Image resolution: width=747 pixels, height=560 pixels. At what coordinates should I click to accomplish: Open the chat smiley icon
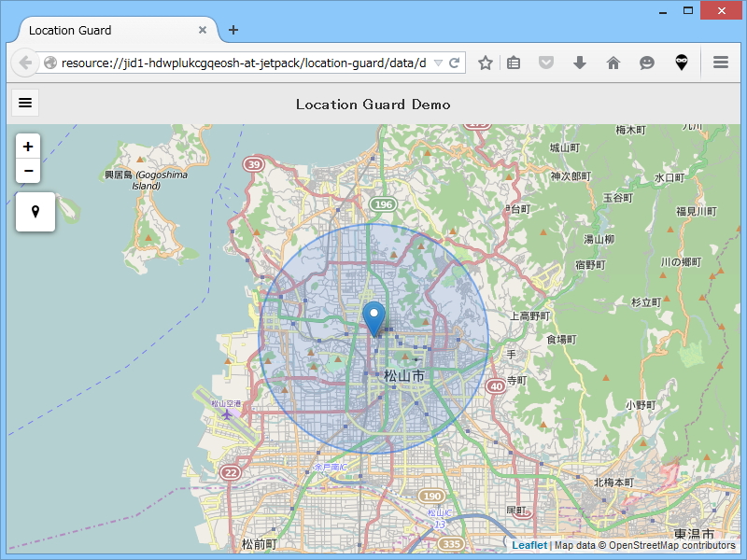(x=646, y=63)
